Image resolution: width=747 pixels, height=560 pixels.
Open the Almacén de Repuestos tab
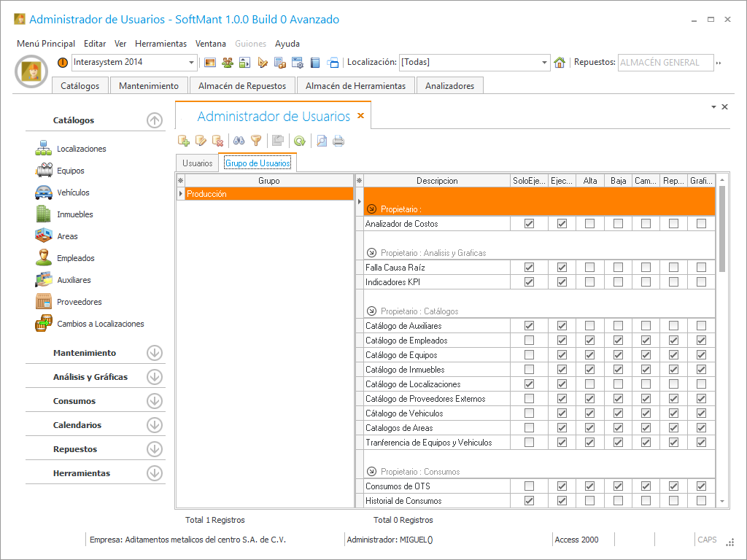242,86
